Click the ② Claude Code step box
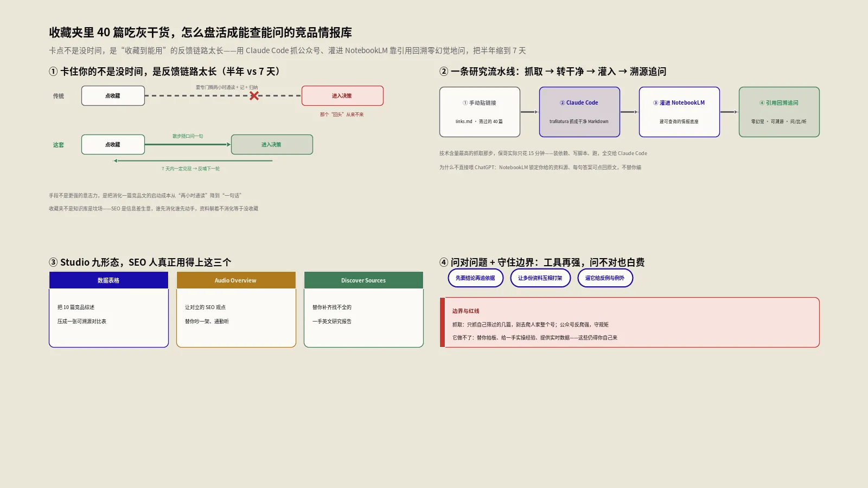The height and width of the screenshot is (488, 868). click(x=579, y=112)
